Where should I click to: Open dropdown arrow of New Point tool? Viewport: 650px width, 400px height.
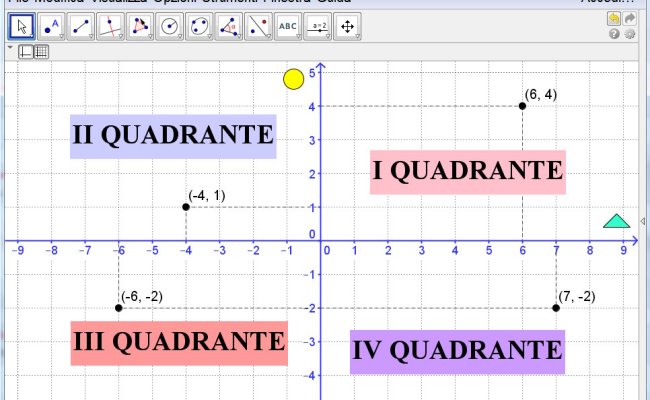pyautogui.click(x=61, y=36)
